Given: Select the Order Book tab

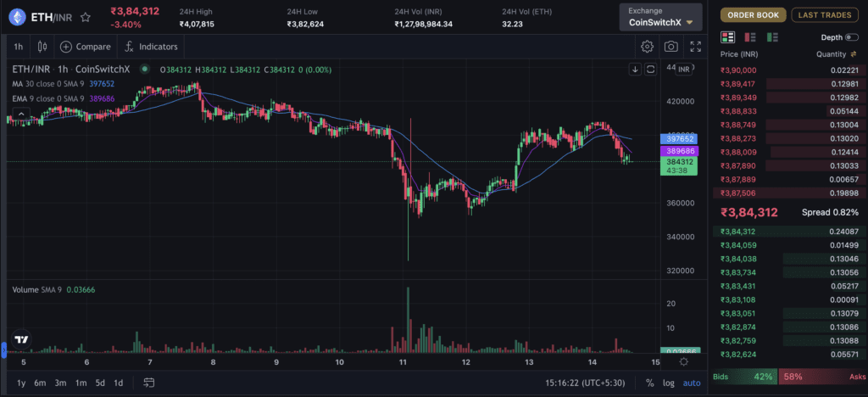Looking at the screenshot, I should [x=753, y=14].
